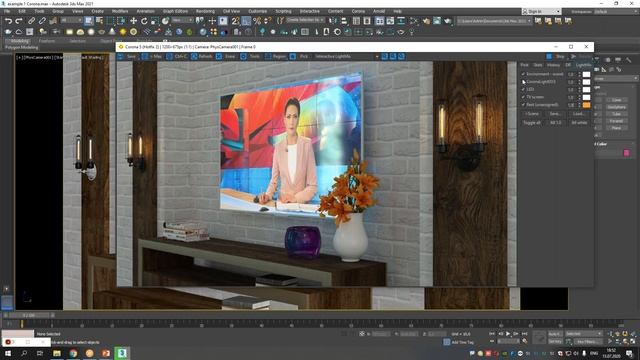Open the Create Selection Set dropdown
The width and height of the screenshot is (640, 360).
click(305, 20)
